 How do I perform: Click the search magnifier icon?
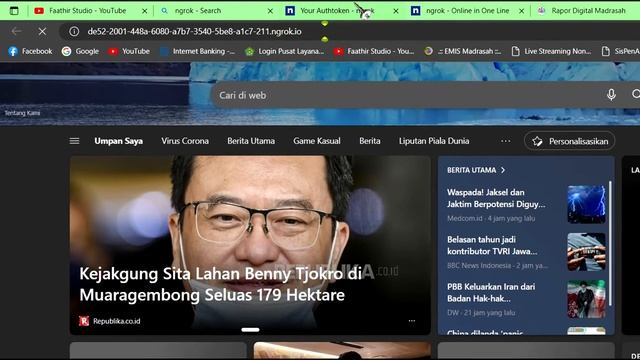point(636,94)
